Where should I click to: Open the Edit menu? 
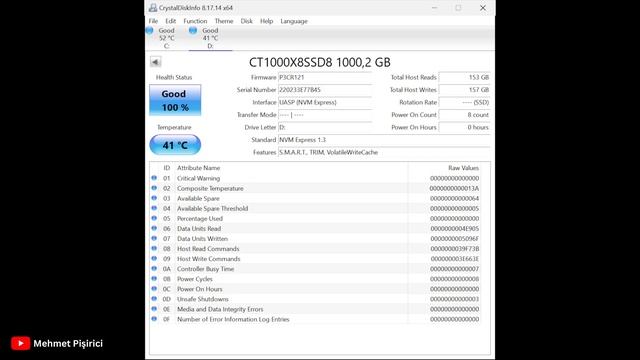[171, 21]
